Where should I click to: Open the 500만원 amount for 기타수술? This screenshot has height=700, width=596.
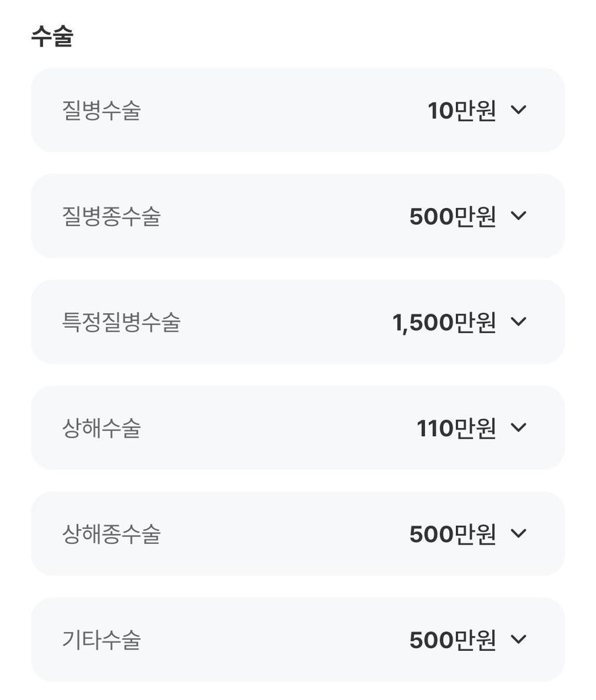(453, 640)
